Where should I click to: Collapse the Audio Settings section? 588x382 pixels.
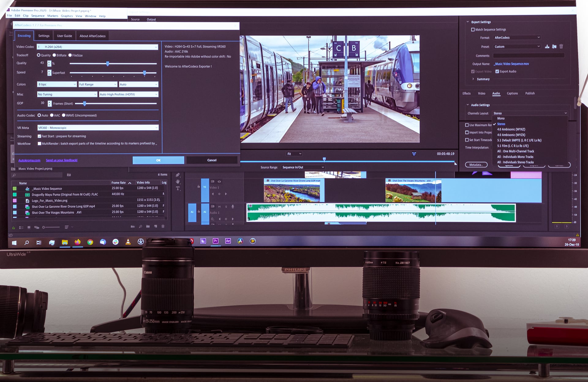tap(468, 105)
